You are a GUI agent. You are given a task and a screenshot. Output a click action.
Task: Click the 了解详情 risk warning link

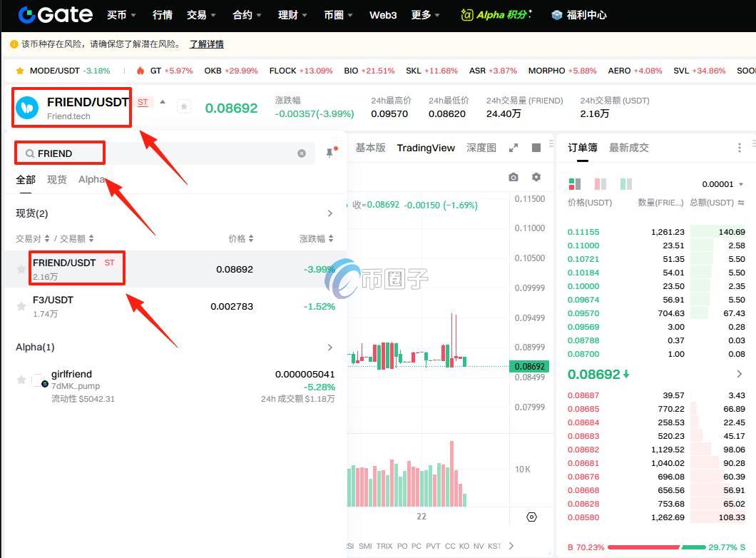pos(206,44)
